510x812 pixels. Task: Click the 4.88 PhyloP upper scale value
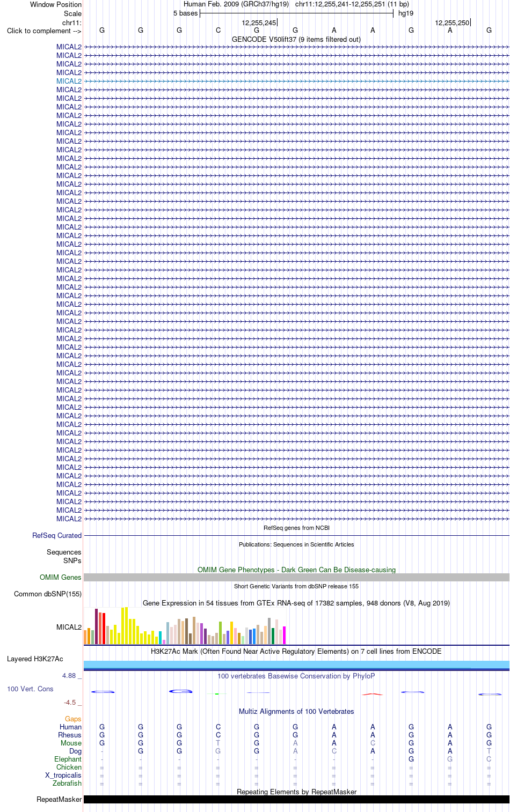(69, 675)
